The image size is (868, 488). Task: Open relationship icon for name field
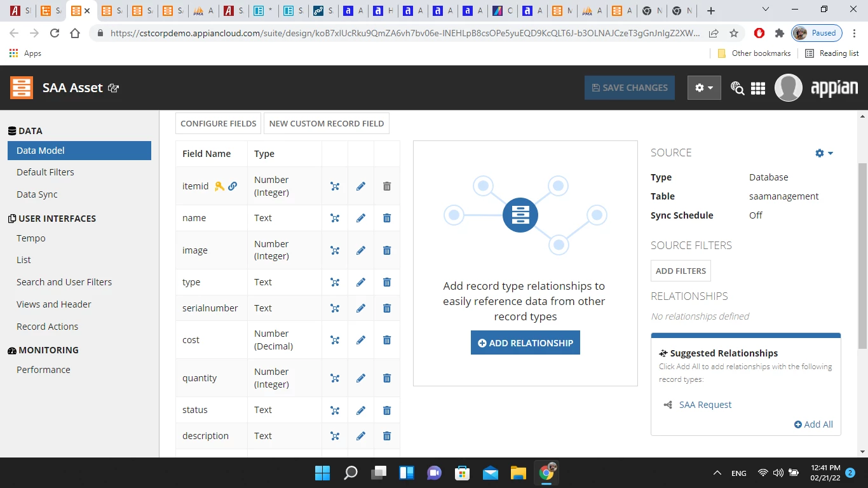pos(335,218)
